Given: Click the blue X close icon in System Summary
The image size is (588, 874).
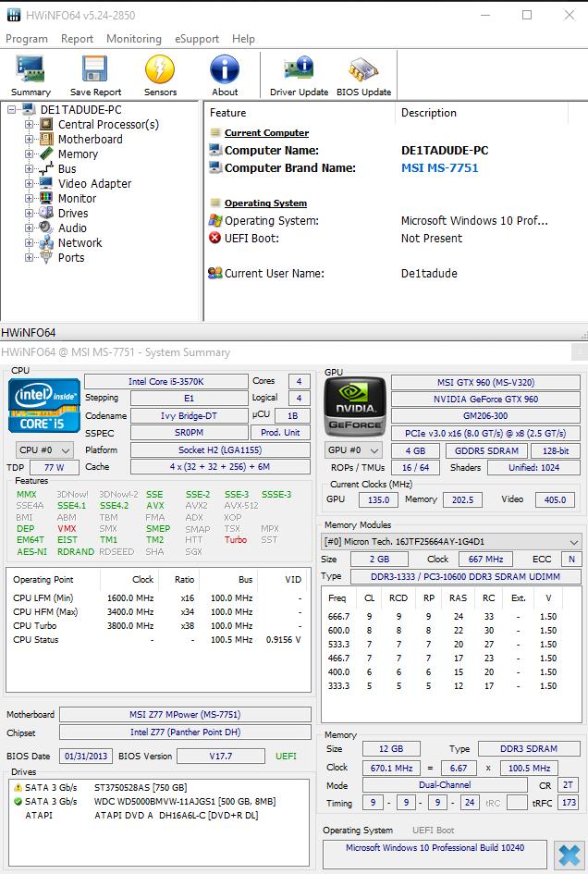Looking at the screenshot, I should 570,855.
